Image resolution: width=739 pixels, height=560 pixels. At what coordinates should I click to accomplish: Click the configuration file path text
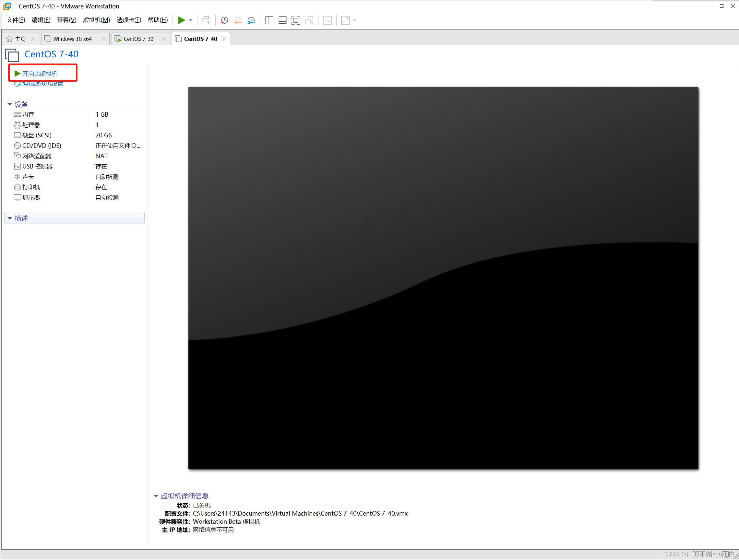(300, 514)
